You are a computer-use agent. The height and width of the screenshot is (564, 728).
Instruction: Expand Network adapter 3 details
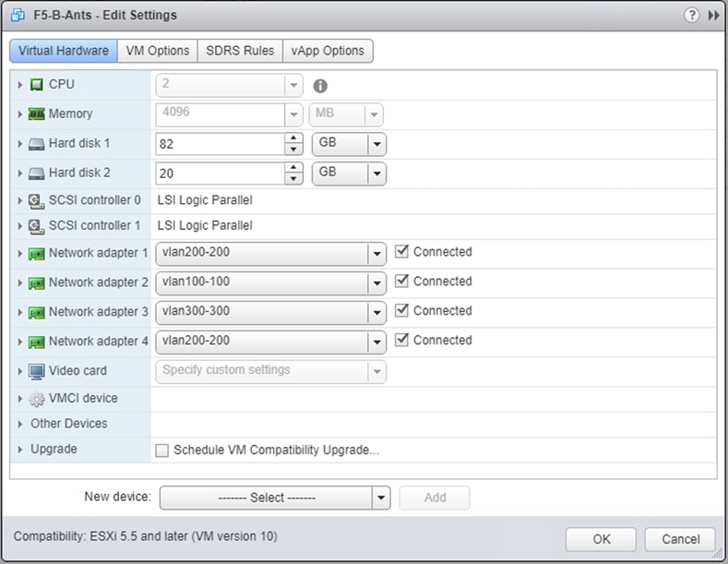20,313
